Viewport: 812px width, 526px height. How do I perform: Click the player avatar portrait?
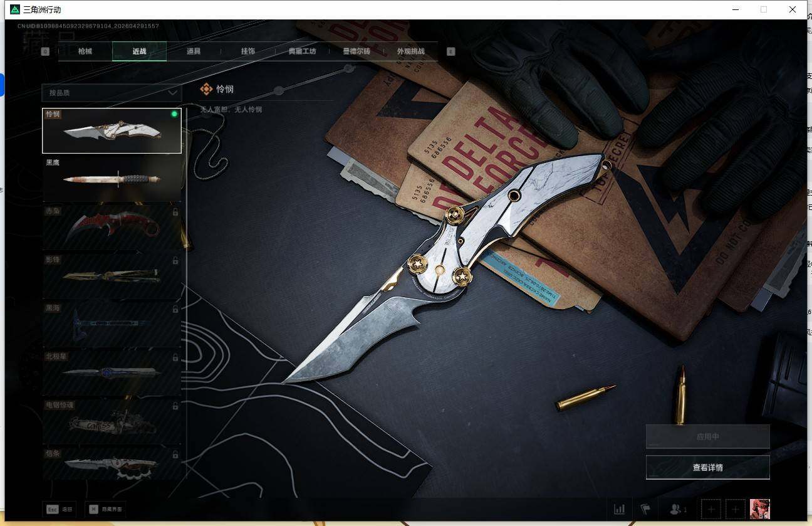click(x=759, y=509)
